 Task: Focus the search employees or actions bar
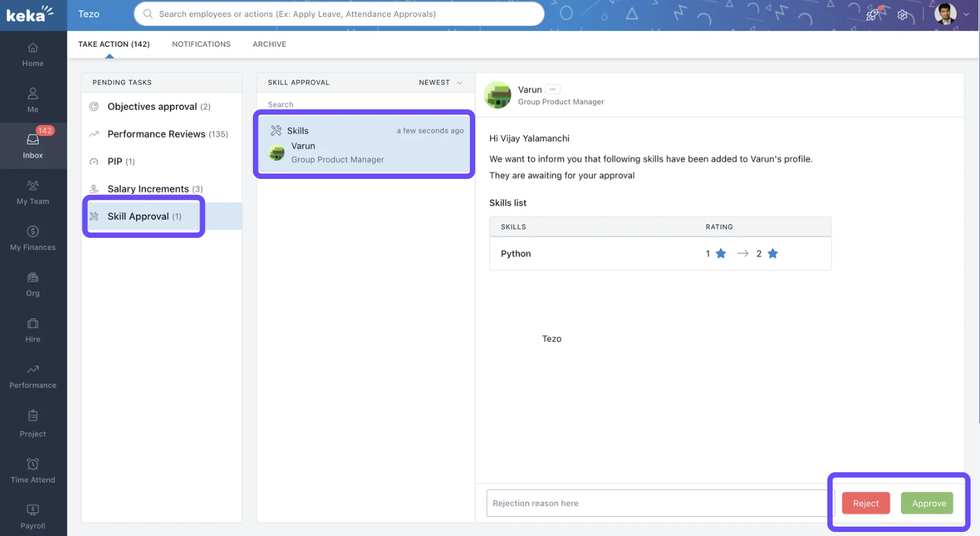339,14
